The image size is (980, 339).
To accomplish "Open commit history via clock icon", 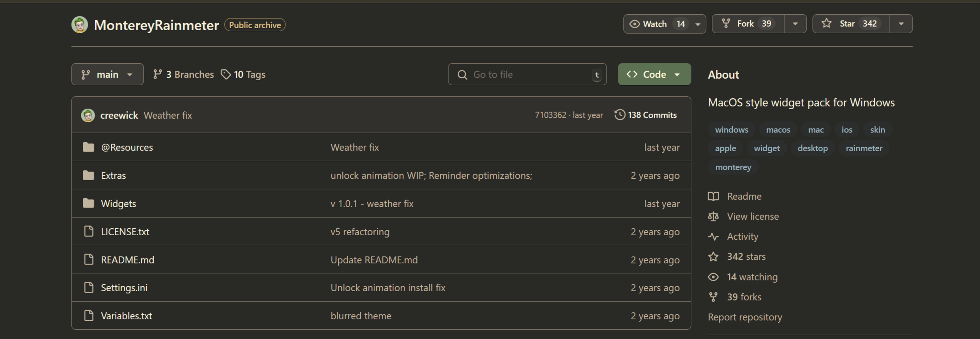I will click(619, 115).
